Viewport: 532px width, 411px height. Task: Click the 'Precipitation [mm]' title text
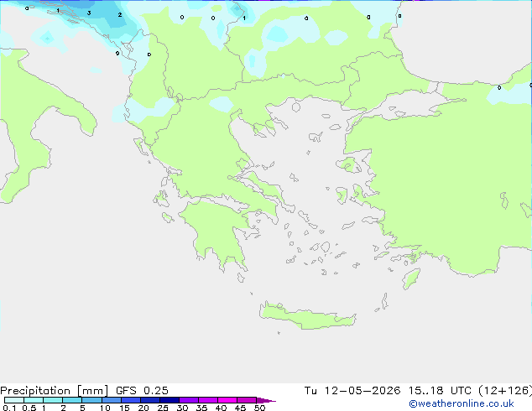click(x=54, y=391)
